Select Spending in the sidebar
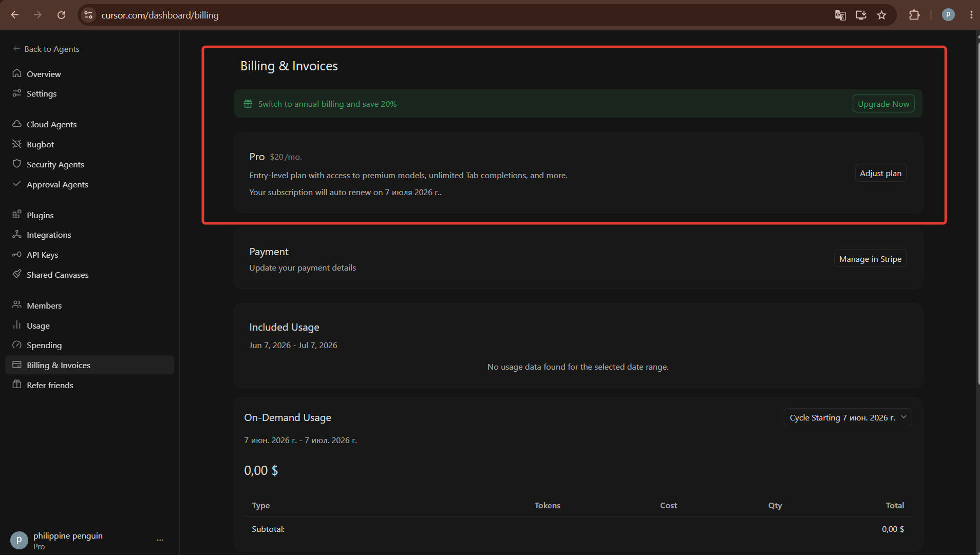This screenshot has width=980, height=555. click(89, 345)
